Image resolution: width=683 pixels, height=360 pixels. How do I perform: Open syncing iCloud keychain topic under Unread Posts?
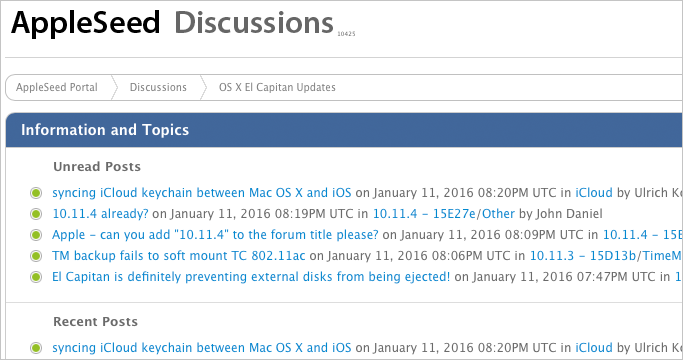[202, 193]
